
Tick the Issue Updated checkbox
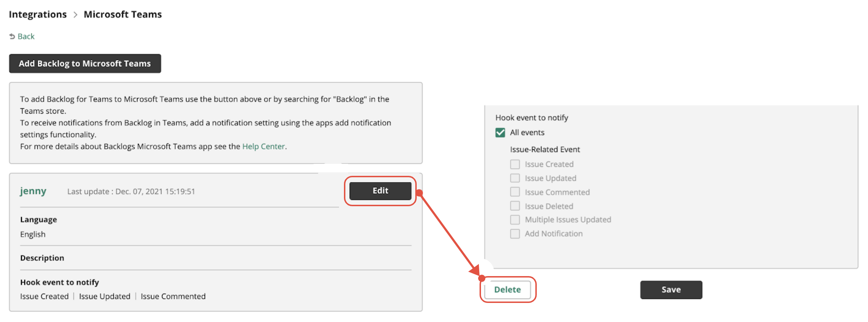click(515, 178)
